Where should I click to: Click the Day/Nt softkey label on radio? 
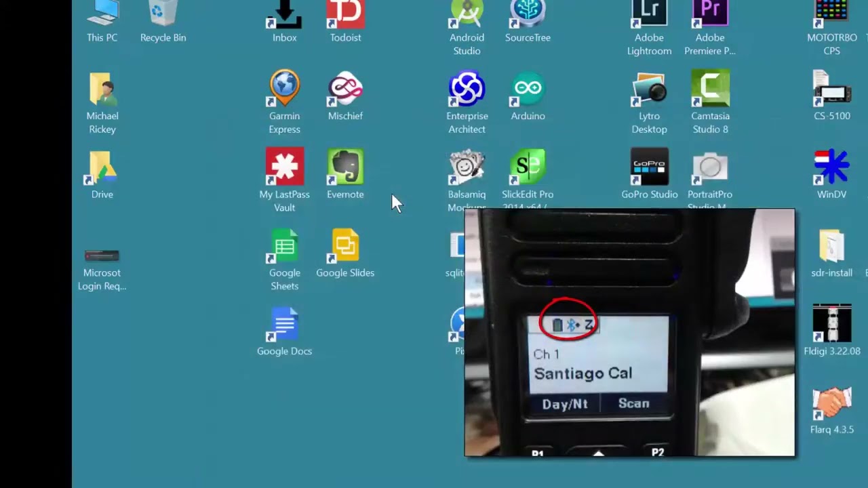pyautogui.click(x=565, y=404)
